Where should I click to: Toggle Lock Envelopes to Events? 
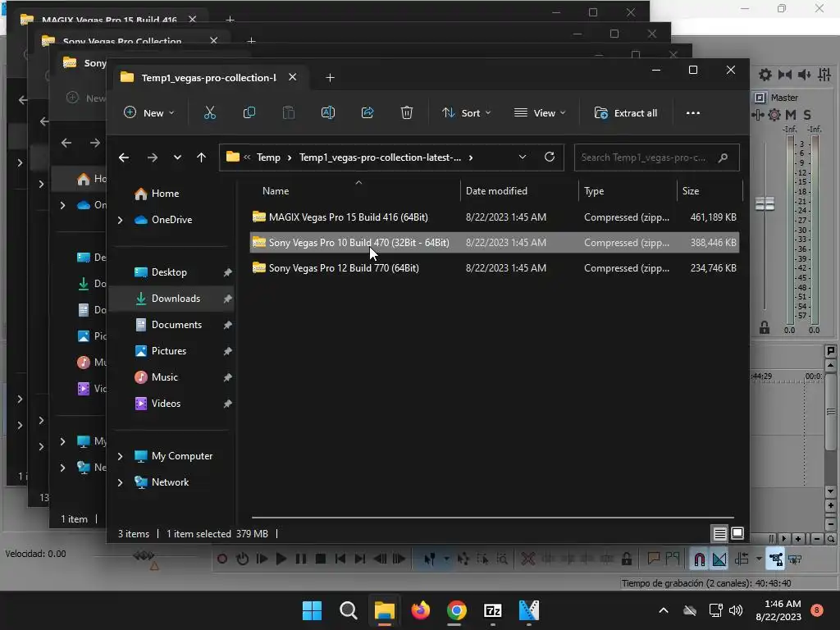click(x=776, y=559)
